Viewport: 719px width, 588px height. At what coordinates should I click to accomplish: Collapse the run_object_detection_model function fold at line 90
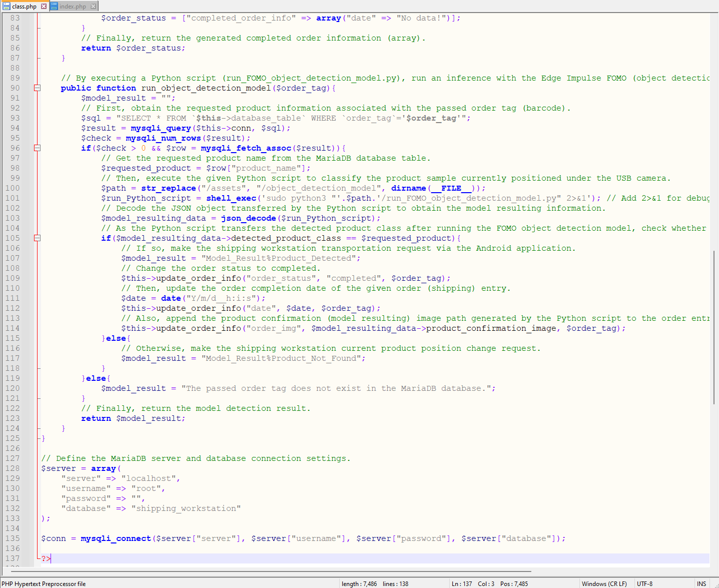[x=37, y=88]
